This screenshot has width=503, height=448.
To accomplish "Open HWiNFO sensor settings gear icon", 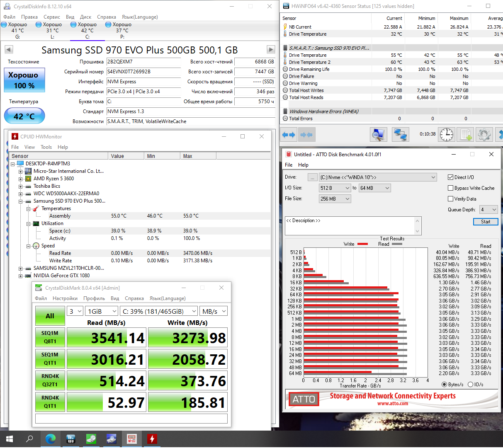I will coord(484,135).
